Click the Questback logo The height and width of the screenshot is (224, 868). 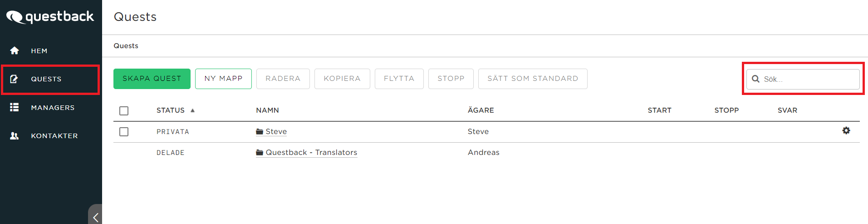tap(50, 17)
